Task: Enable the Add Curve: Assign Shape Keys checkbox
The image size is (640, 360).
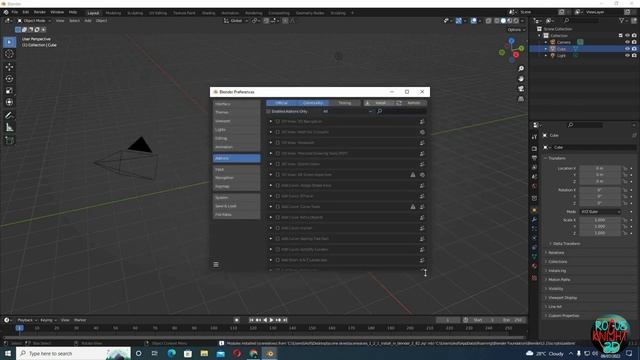Action: coord(278,185)
